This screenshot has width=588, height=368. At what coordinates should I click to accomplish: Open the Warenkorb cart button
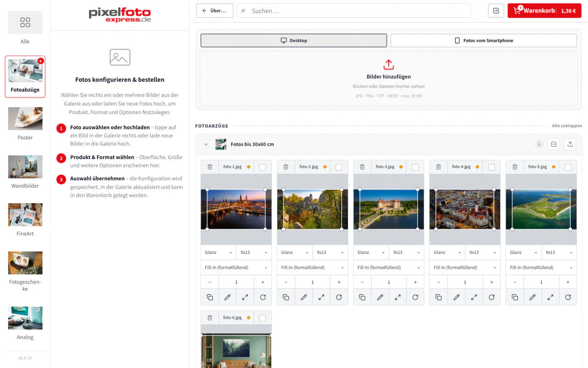coord(544,11)
